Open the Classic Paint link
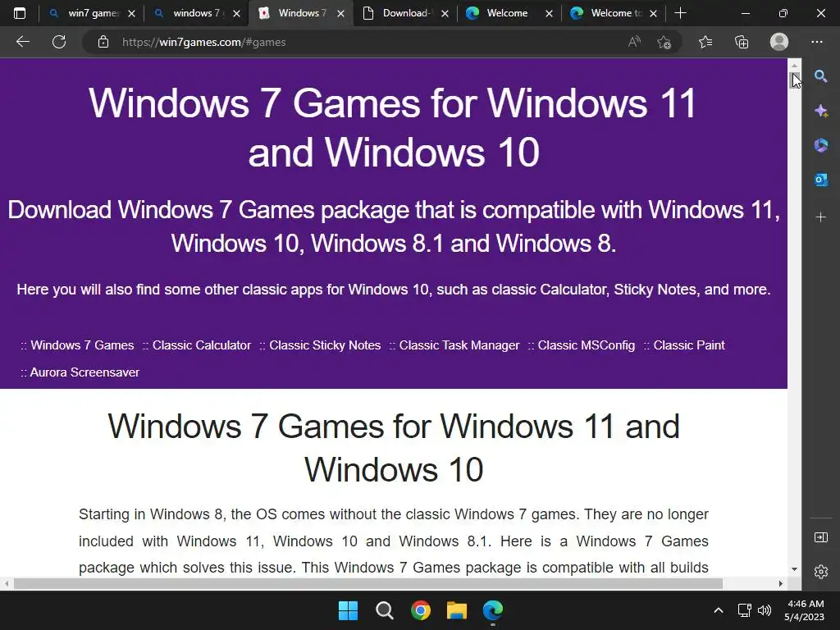Image resolution: width=840 pixels, height=630 pixels. pyautogui.click(x=689, y=345)
